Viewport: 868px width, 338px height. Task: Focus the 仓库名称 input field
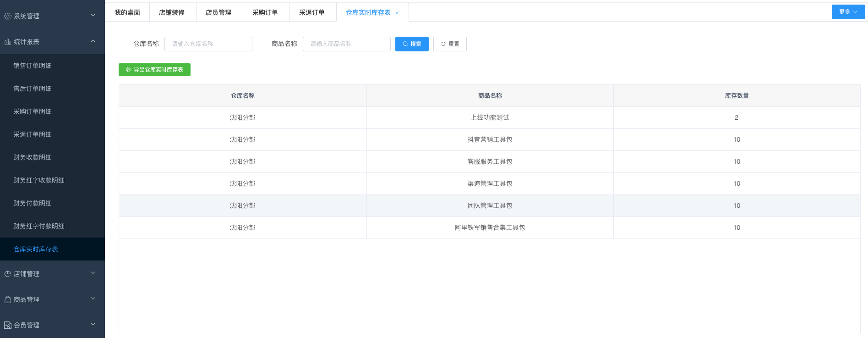[208, 44]
